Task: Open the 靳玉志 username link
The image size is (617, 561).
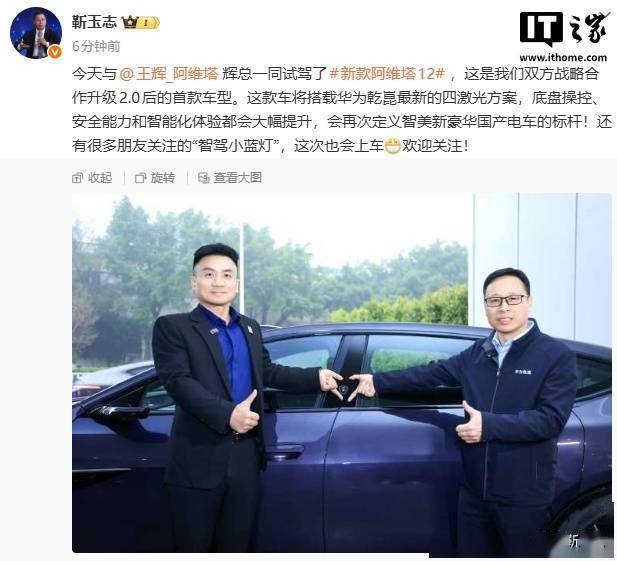Action: point(94,22)
